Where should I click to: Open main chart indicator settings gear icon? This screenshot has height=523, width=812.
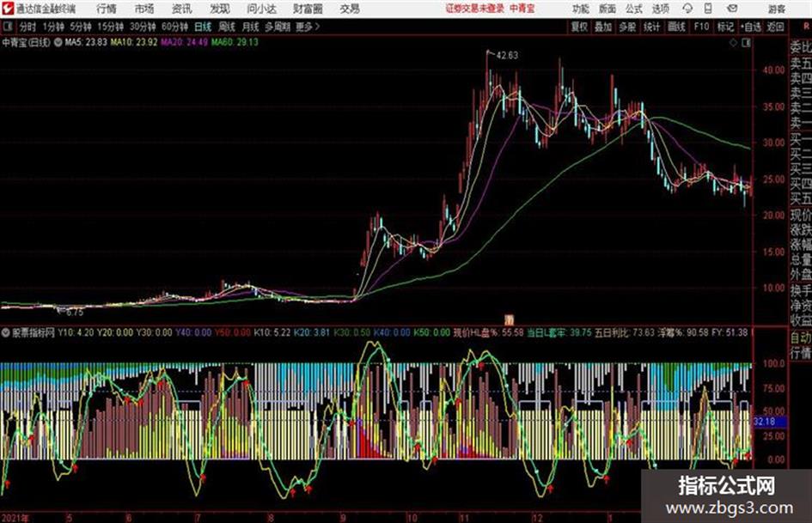58,42
